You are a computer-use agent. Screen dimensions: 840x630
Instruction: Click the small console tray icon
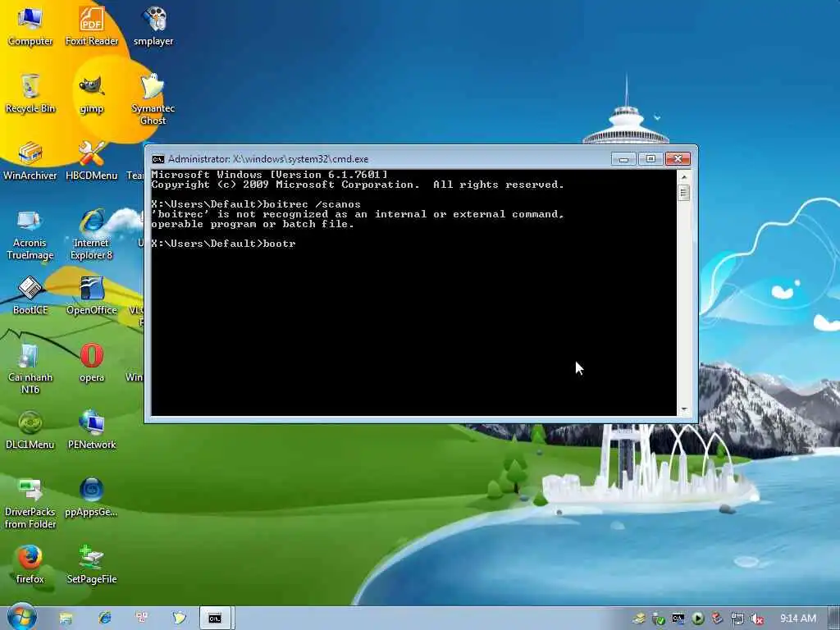[x=678, y=619]
